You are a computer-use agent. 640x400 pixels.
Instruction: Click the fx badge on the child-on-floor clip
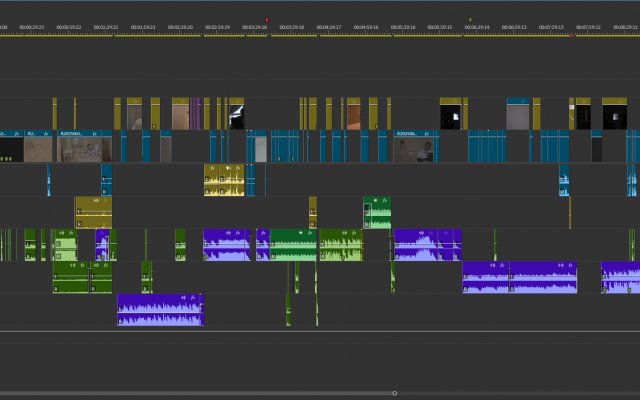pos(95,133)
